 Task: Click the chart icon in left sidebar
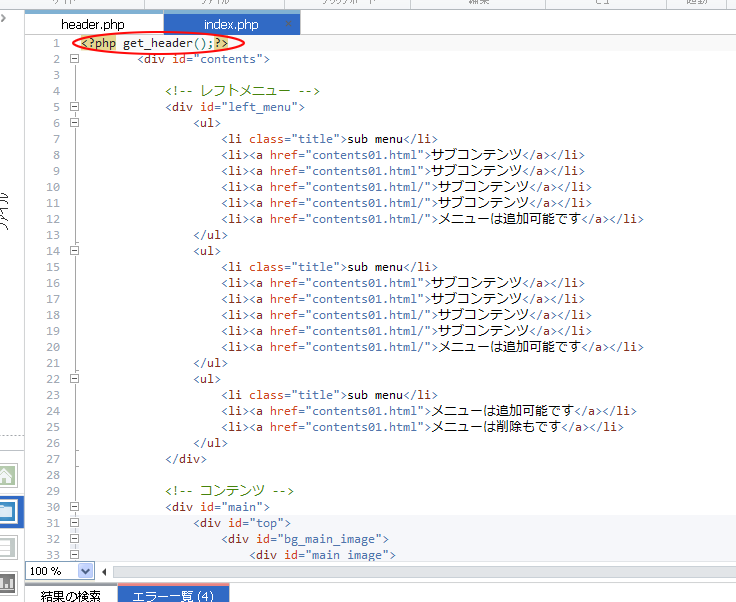click(x=8, y=581)
